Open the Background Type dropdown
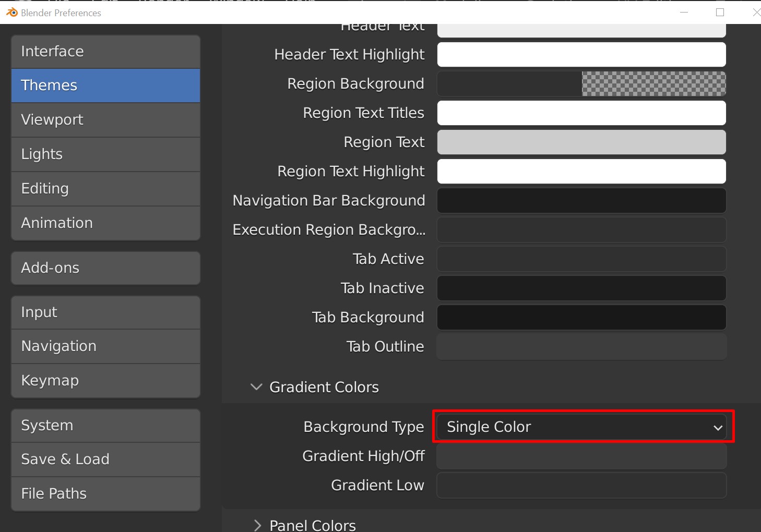761x532 pixels. pos(581,427)
